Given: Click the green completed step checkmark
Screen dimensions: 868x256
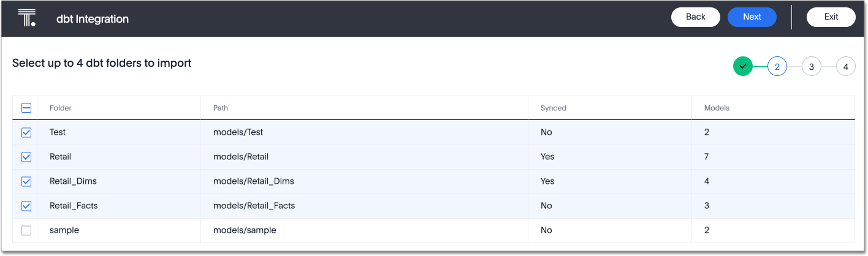Looking at the screenshot, I should [x=742, y=66].
